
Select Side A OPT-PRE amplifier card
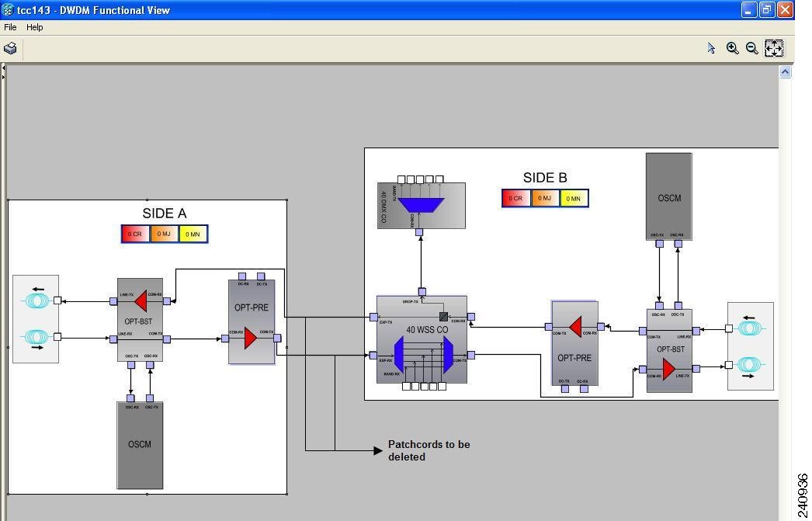[252, 322]
